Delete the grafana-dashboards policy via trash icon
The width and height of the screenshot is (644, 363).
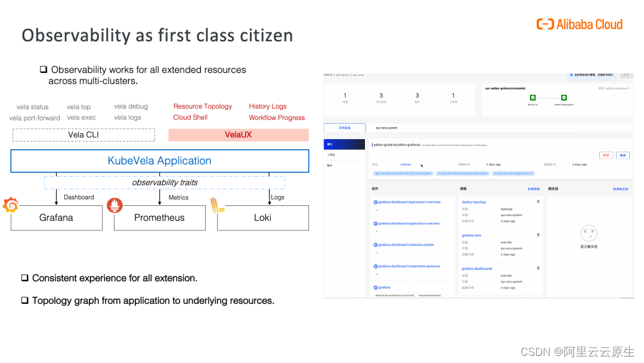click(x=538, y=268)
